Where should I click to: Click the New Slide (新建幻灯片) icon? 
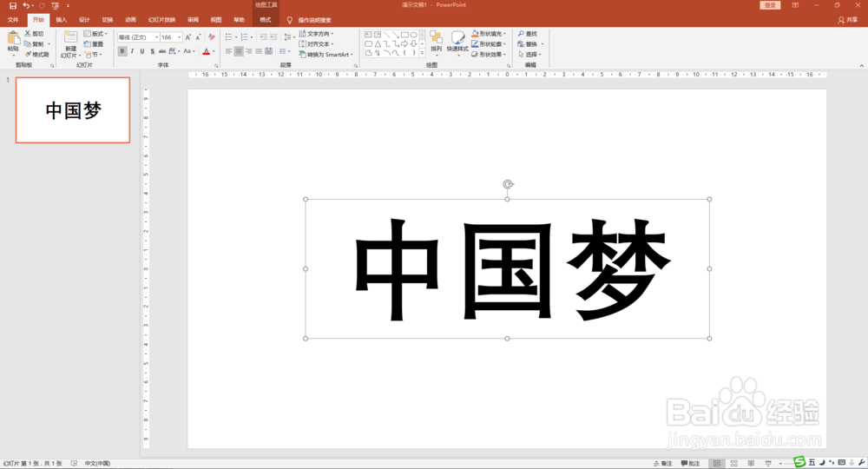point(70,37)
